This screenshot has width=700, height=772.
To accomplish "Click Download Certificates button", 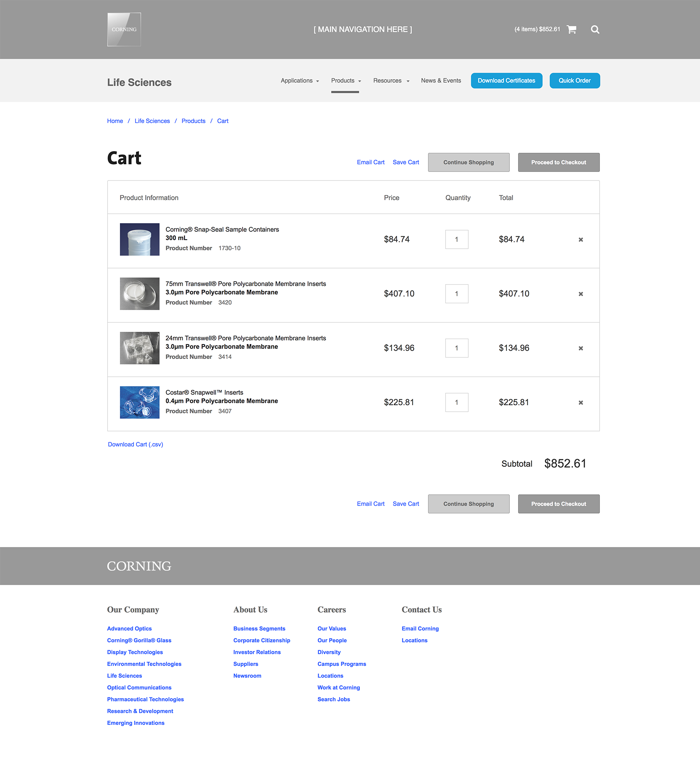I will click(506, 80).
